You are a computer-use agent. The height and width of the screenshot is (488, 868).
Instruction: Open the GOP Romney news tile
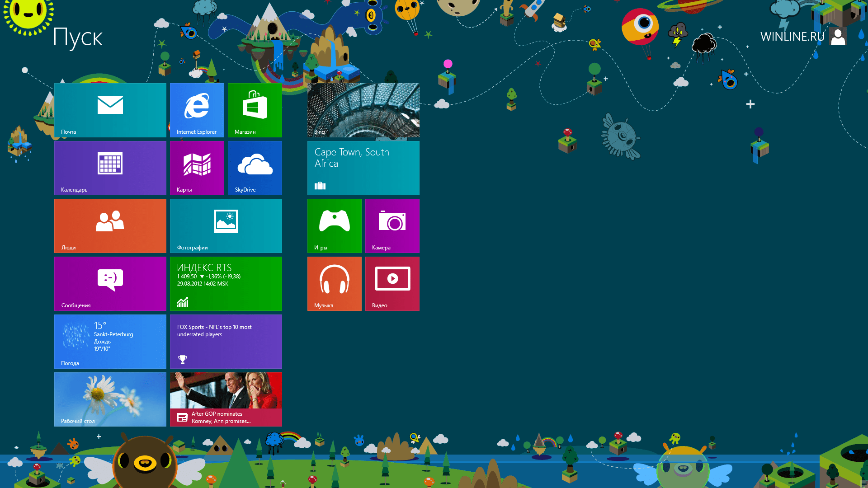point(226,399)
